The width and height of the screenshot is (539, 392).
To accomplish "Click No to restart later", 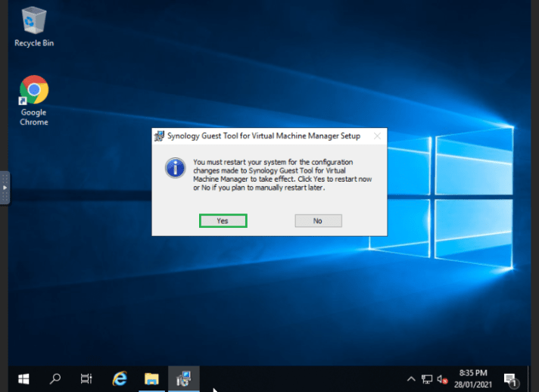I will [318, 221].
